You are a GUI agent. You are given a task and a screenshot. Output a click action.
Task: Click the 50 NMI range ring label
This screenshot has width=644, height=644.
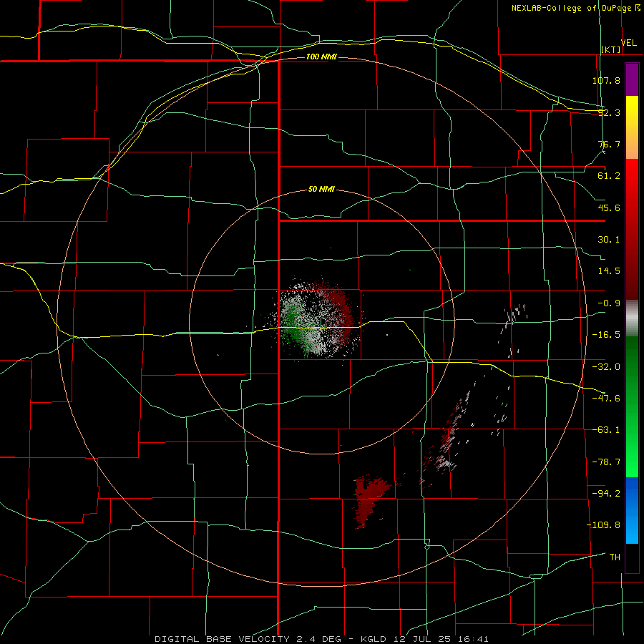[x=321, y=190]
